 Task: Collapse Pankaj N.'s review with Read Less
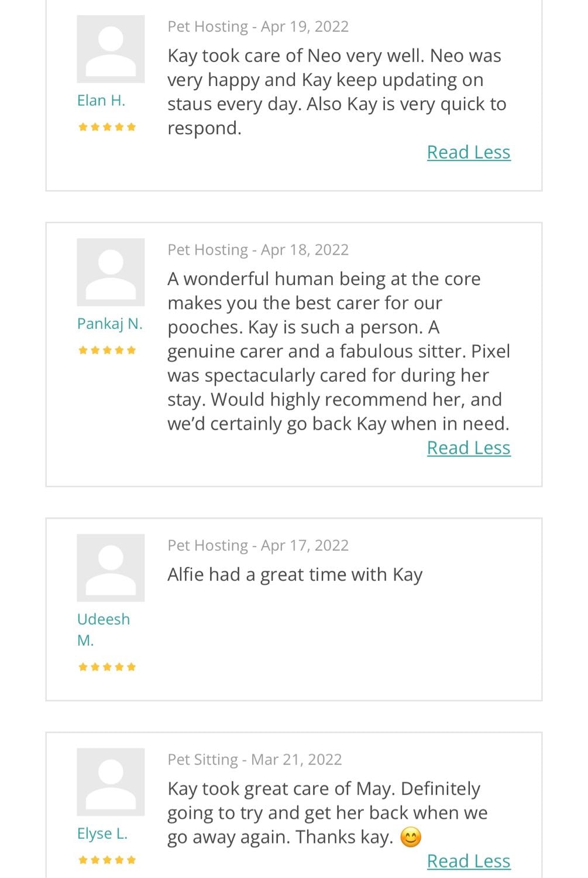pyautogui.click(x=469, y=448)
